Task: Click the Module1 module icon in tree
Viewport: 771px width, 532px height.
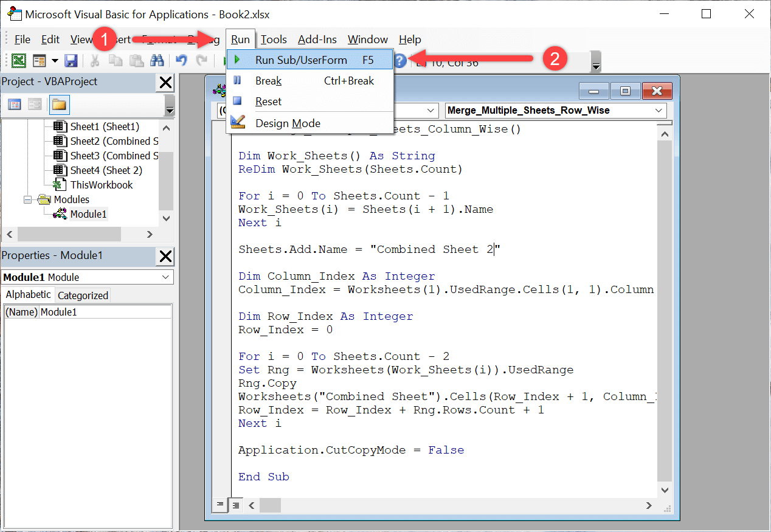Action: click(x=60, y=214)
